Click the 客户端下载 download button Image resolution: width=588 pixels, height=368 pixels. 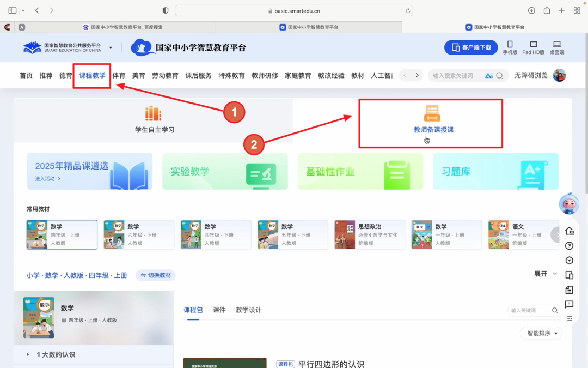pyautogui.click(x=470, y=47)
